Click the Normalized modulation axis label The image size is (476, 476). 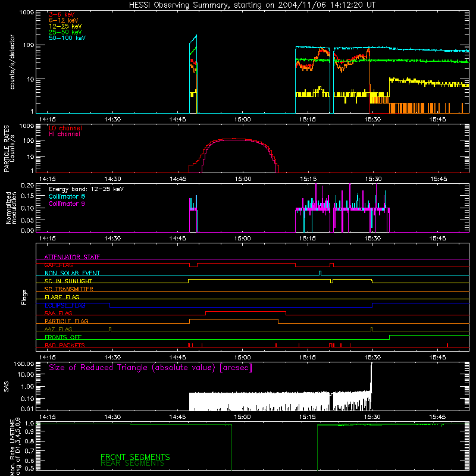(x=11, y=208)
